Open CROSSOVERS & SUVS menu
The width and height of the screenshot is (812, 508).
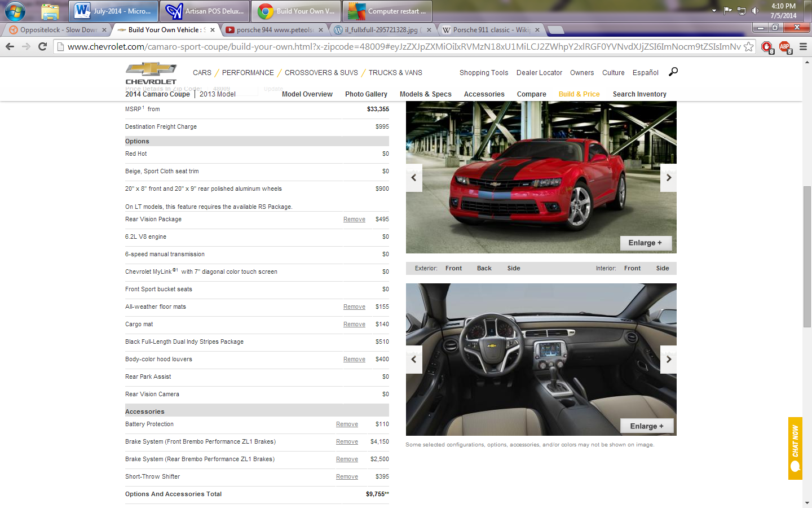[321, 73]
